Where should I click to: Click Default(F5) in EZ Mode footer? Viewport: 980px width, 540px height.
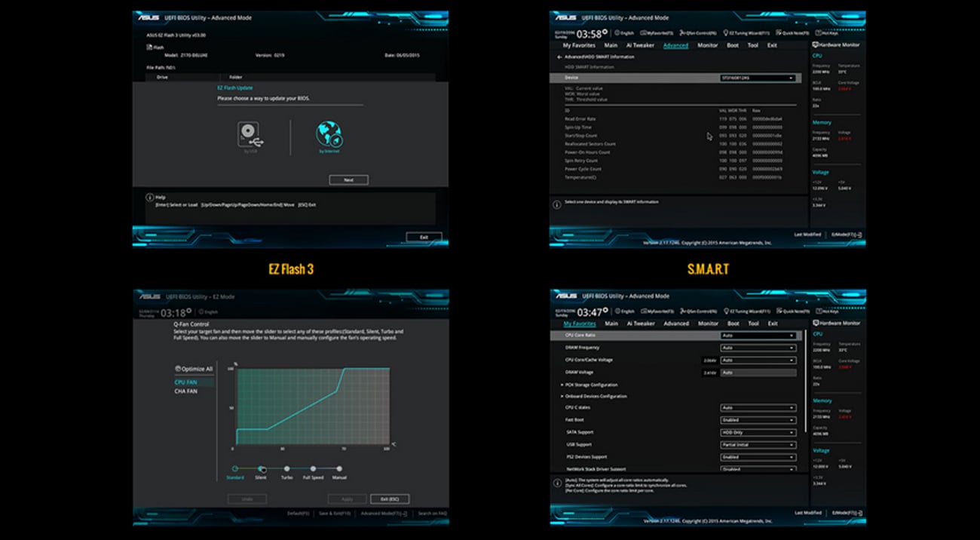click(x=299, y=514)
